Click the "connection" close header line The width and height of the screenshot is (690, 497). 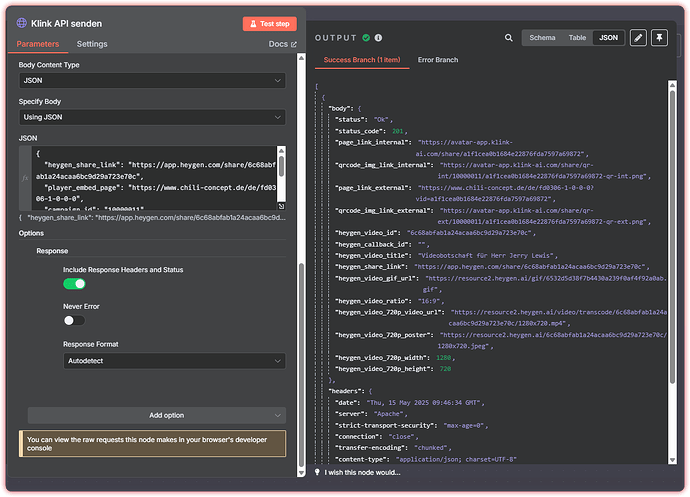coord(377,437)
